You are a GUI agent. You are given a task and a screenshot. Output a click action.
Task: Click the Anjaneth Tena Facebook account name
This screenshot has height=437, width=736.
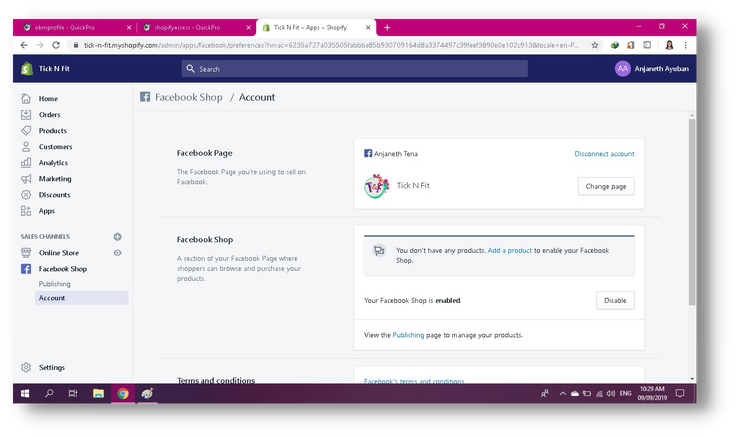click(396, 153)
